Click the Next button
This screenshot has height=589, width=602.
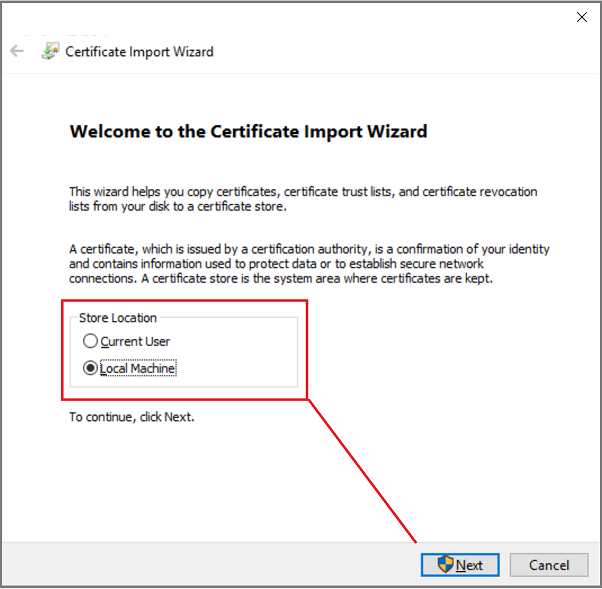[460, 565]
